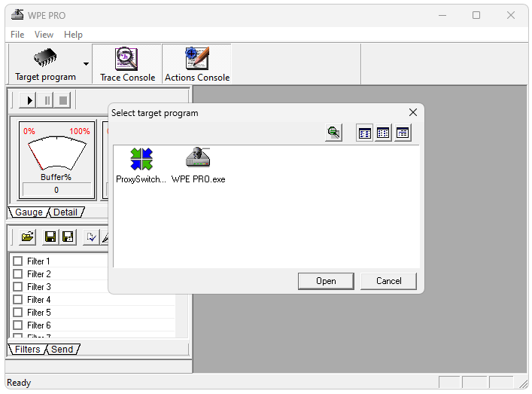This screenshot has width=532, height=394.
Task: Enable the Filter 2 checkbox
Action: 17,273
